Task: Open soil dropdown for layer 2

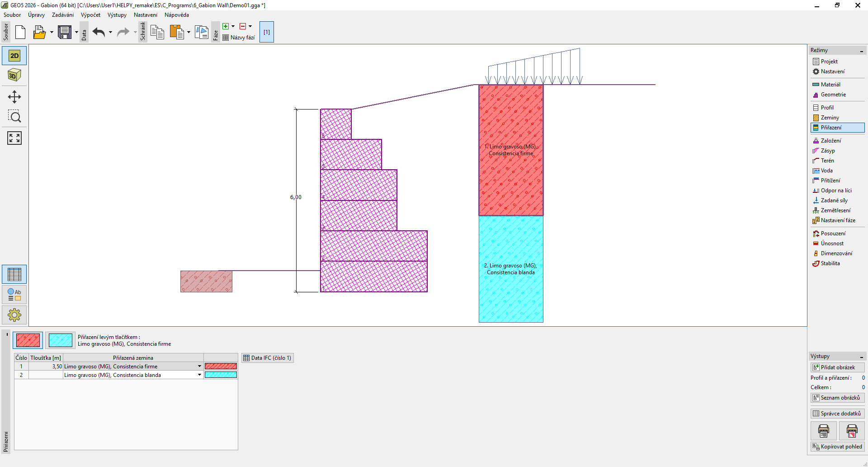Action: (199, 375)
